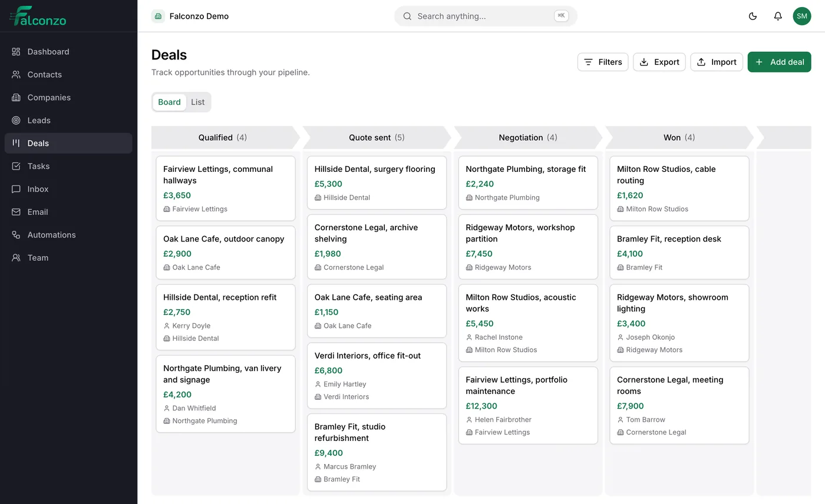Click contact name Kerry Doyle

(191, 326)
